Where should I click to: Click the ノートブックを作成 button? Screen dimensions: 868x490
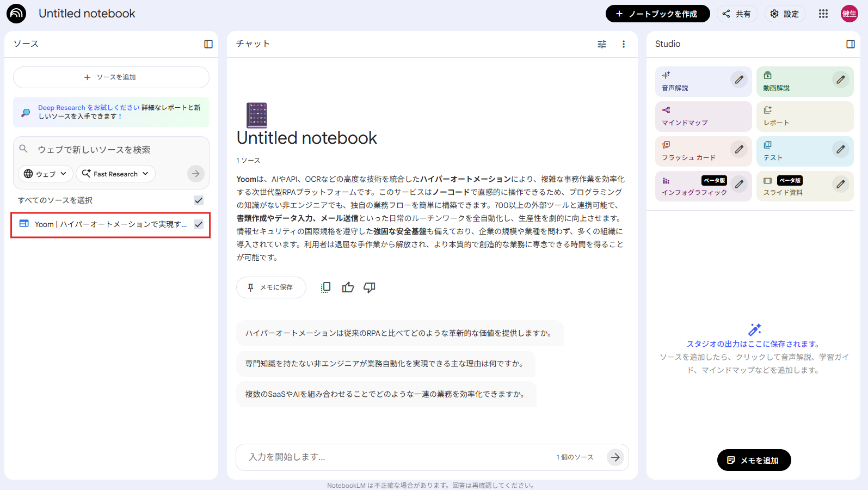[657, 14]
